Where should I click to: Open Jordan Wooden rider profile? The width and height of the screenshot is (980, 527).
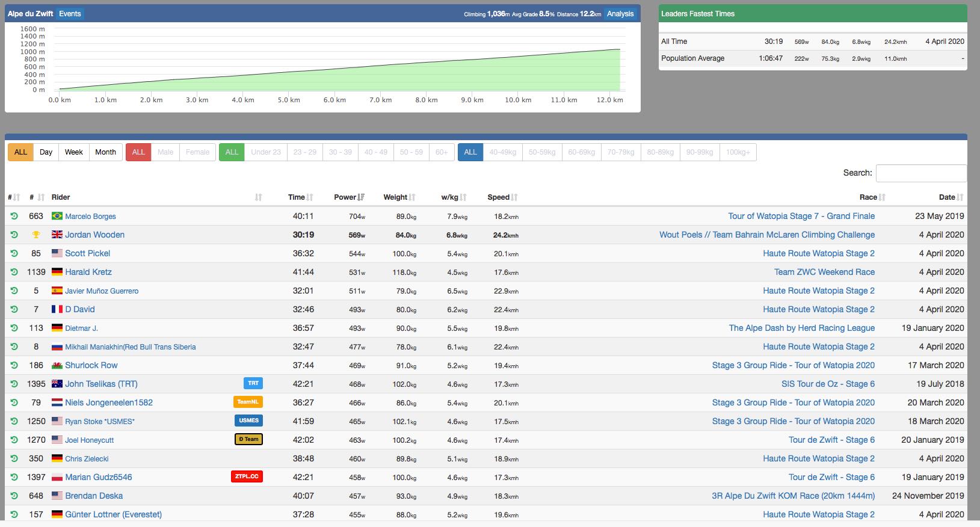pyautogui.click(x=94, y=235)
